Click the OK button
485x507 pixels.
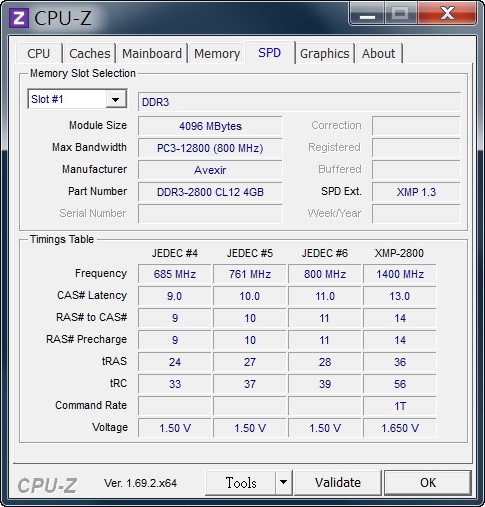point(428,482)
